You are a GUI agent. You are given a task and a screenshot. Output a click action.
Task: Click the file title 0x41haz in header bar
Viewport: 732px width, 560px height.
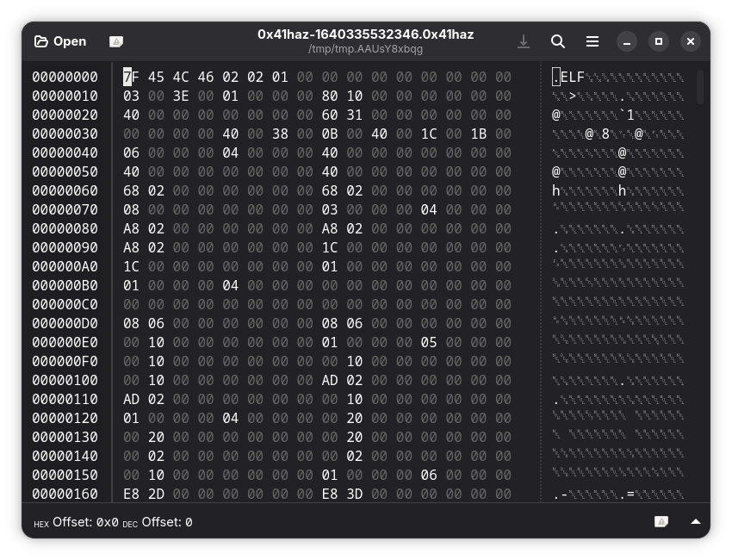point(365,34)
